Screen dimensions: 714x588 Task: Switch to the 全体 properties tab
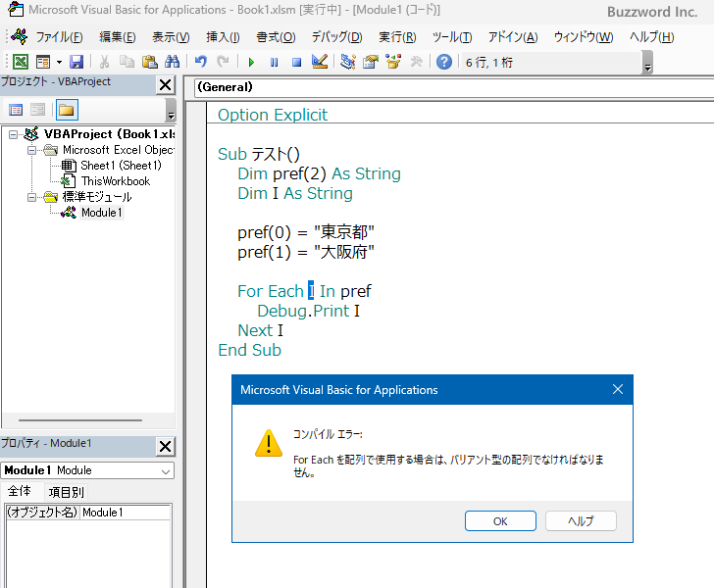point(20,492)
